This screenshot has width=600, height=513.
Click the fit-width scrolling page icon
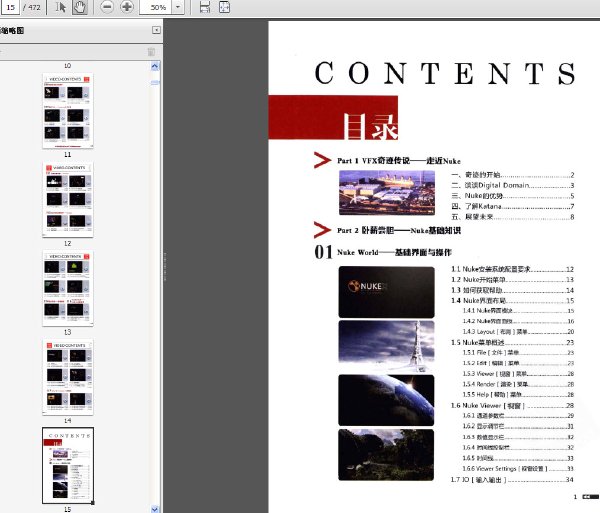[x=205, y=7]
